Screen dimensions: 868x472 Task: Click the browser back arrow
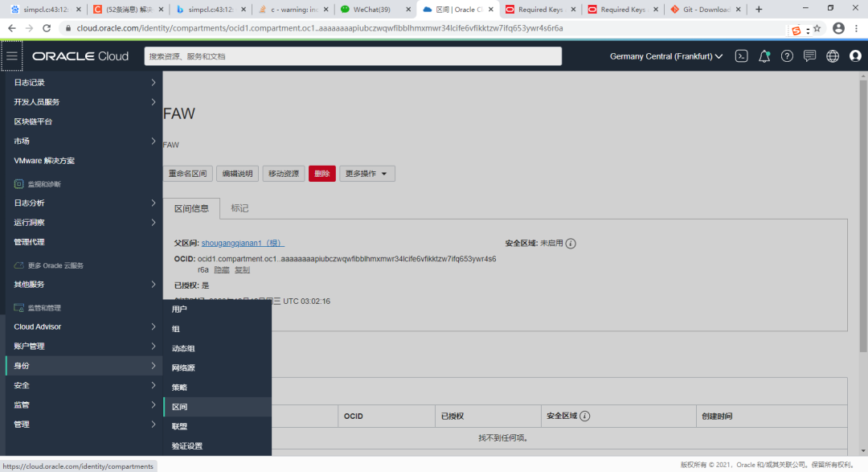click(x=12, y=28)
